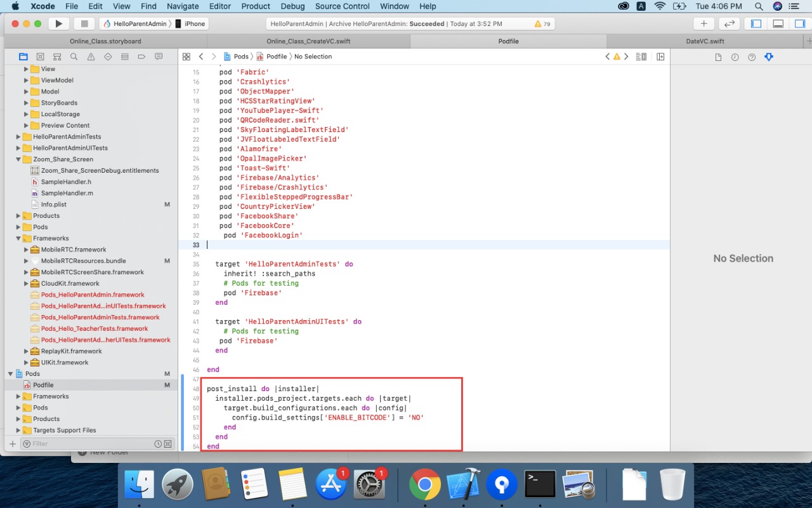Open System Preferences from the Dock
This screenshot has width=812, height=508.
pos(369,485)
